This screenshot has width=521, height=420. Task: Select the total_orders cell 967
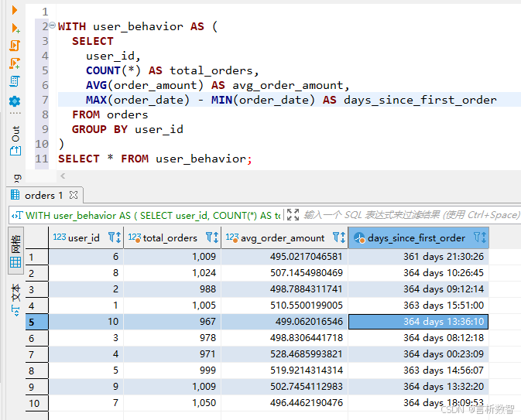pos(172,322)
